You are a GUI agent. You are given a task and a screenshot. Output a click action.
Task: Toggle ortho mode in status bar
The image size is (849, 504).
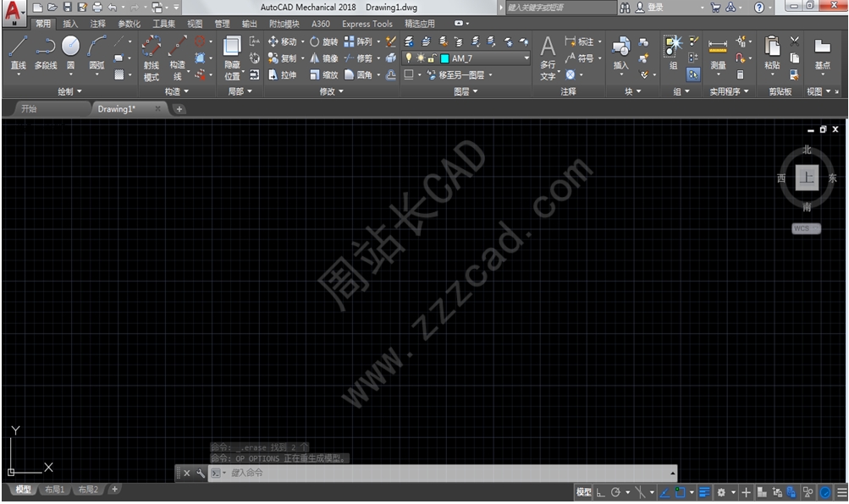pyautogui.click(x=600, y=493)
